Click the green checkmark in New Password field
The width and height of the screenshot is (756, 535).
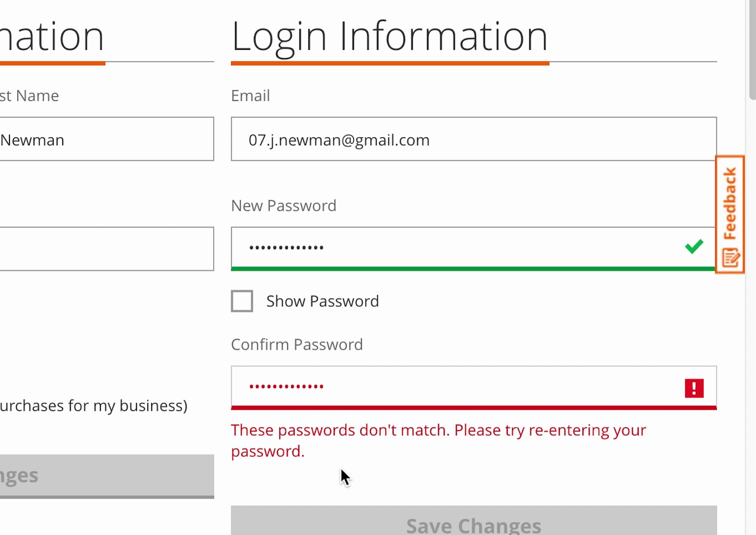click(694, 246)
